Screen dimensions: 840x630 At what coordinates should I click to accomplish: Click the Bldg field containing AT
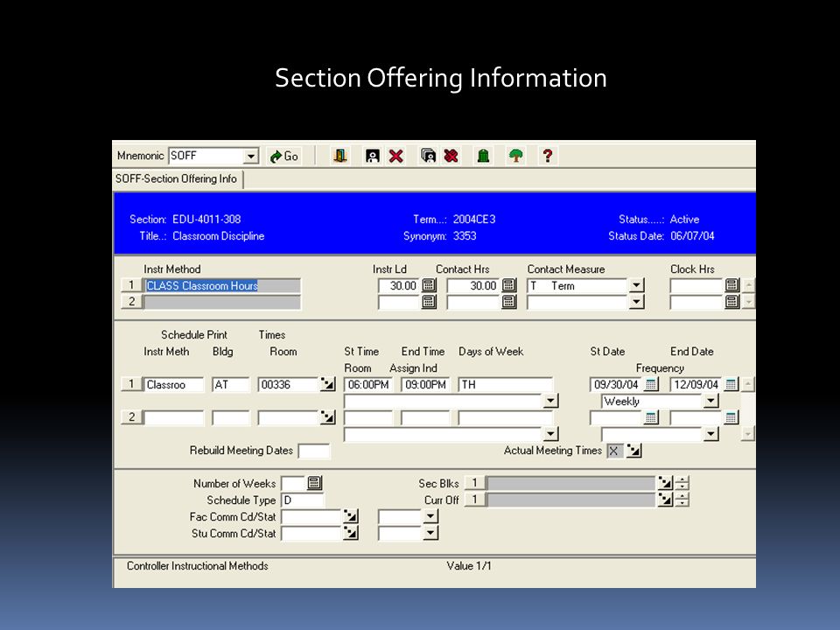[x=231, y=385]
